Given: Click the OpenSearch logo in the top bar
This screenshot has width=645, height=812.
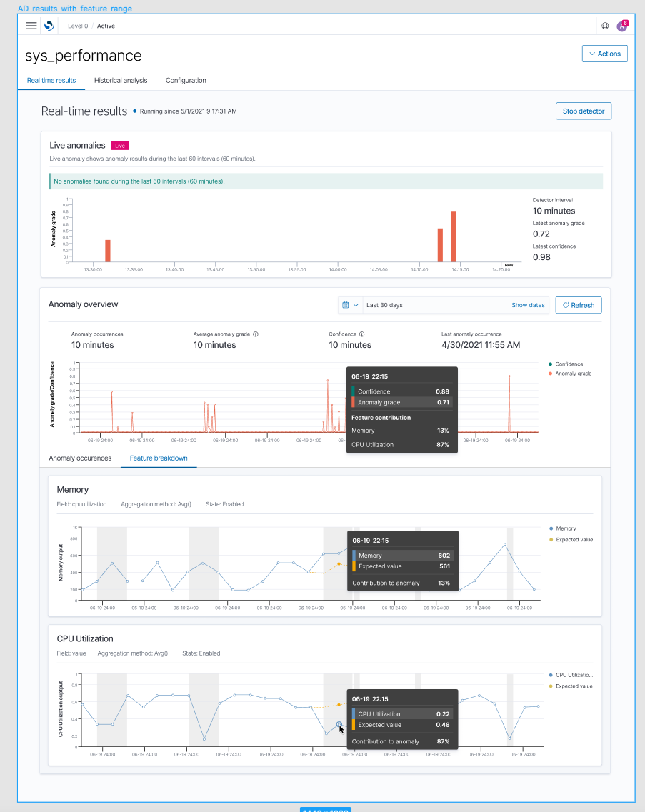Looking at the screenshot, I should (49, 26).
